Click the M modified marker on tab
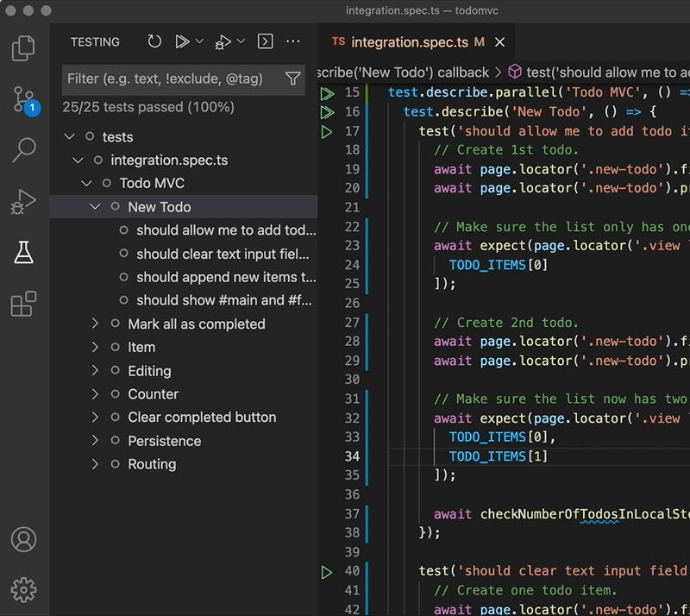This screenshot has width=690, height=616. (x=480, y=42)
